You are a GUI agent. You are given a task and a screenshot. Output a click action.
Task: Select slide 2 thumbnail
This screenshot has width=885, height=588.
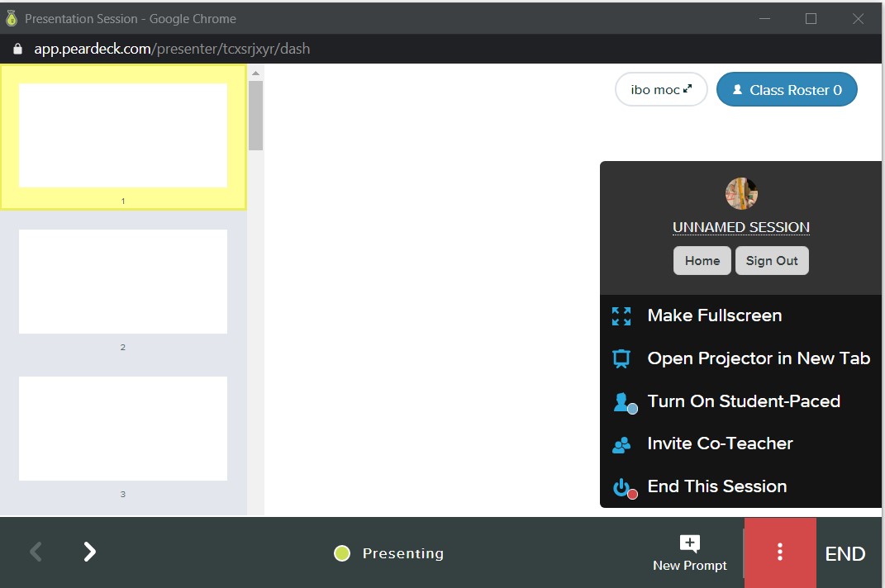[123, 282]
